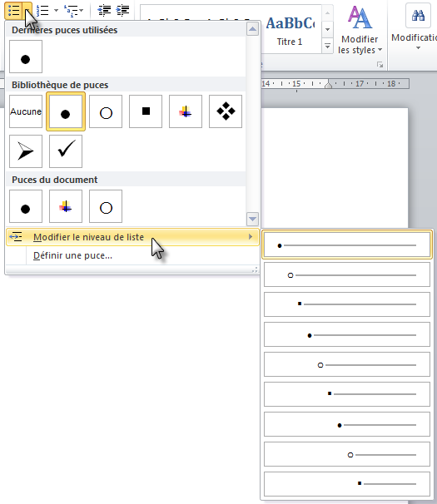Apply the Titre 1 style
437x504 pixels.
coord(290,31)
